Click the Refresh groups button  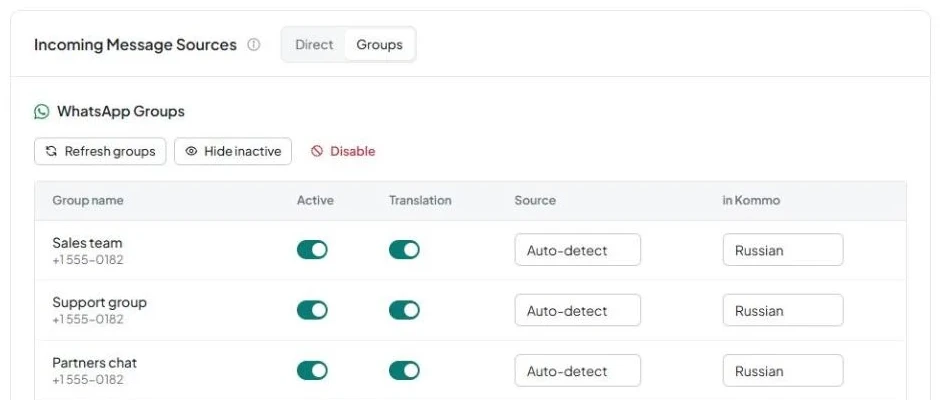coord(100,151)
